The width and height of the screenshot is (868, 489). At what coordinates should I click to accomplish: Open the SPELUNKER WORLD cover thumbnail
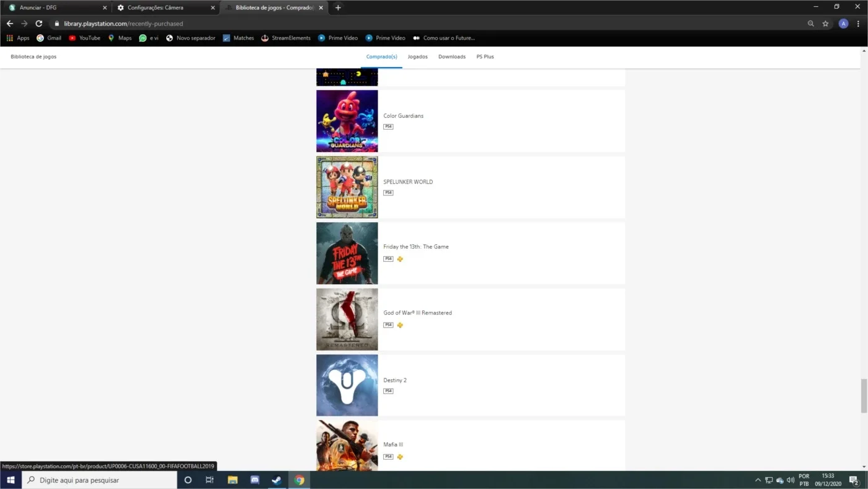(347, 187)
